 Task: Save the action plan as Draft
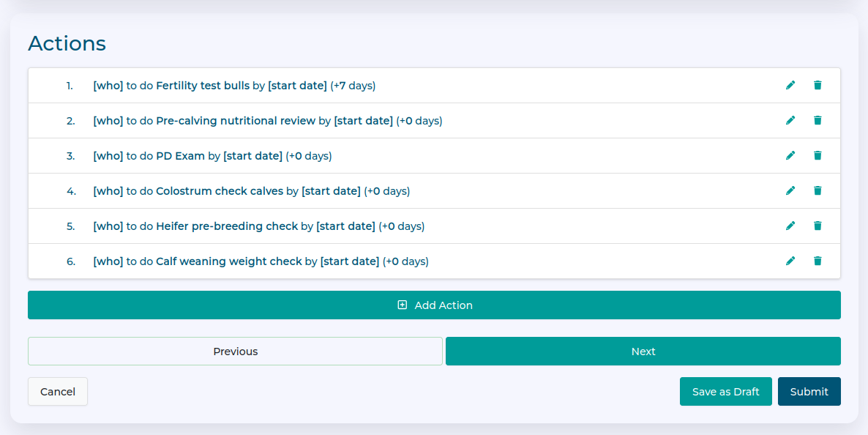tap(725, 391)
